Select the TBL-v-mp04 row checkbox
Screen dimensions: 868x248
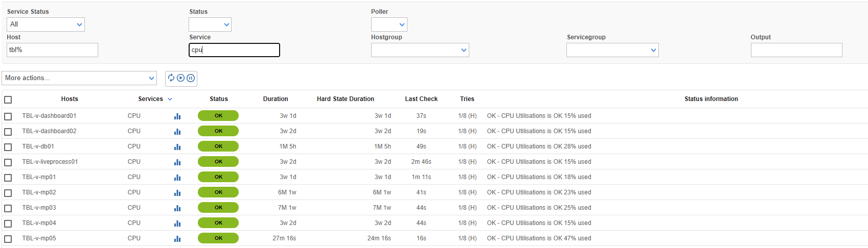[x=8, y=224]
